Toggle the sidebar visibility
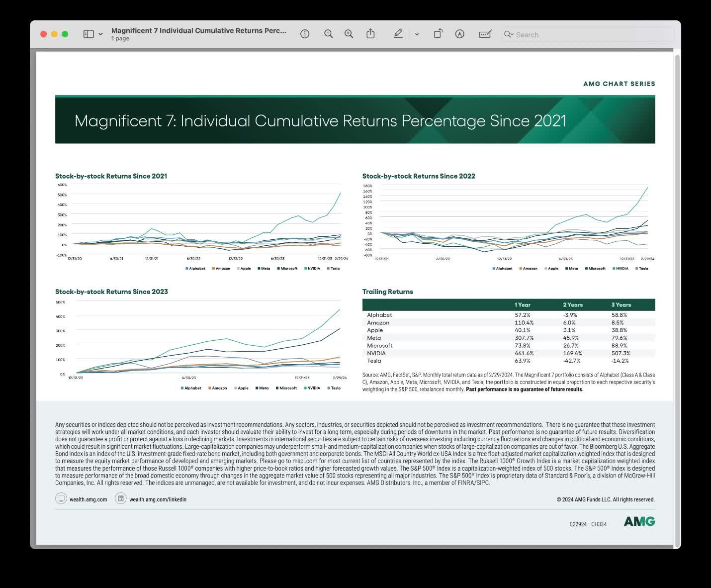The width and height of the screenshot is (711, 588). pos(88,33)
